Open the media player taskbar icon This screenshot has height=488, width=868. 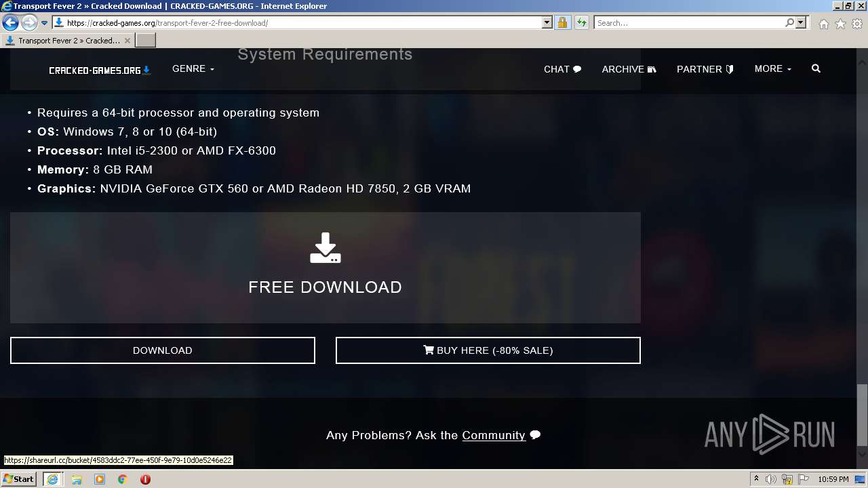click(100, 479)
